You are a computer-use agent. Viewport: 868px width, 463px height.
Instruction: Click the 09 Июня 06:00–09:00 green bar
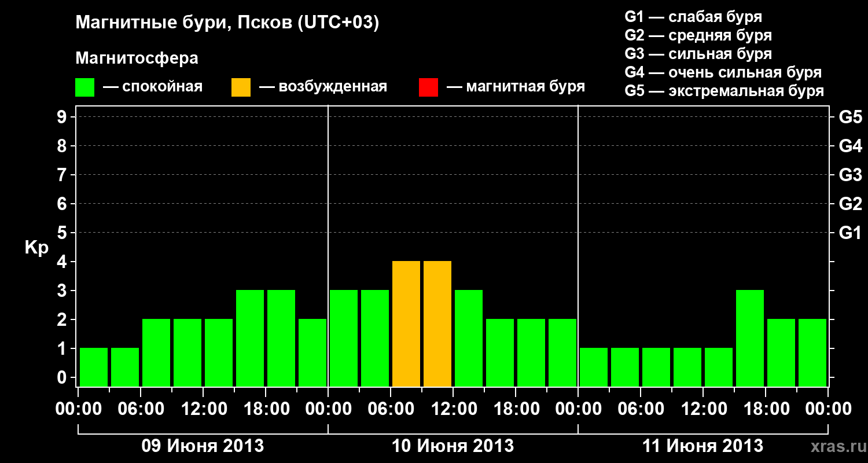point(156,353)
